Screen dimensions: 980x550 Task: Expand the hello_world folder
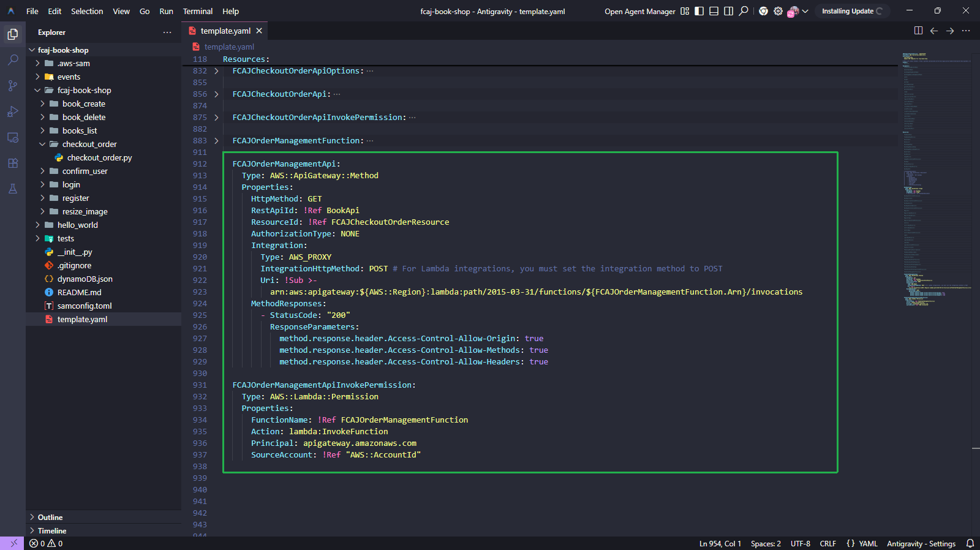click(37, 225)
